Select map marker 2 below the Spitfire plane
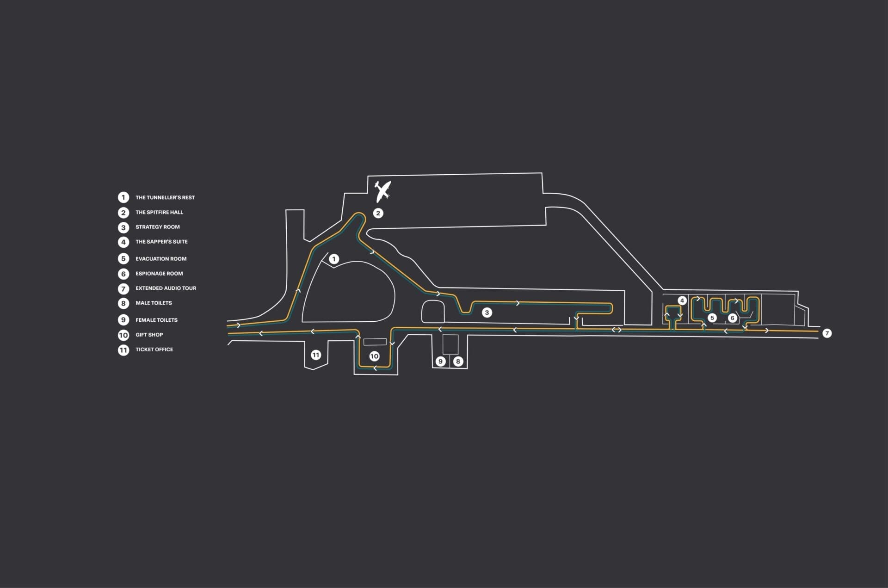Image resolution: width=888 pixels, height=588 pixels. coord(378,213)
